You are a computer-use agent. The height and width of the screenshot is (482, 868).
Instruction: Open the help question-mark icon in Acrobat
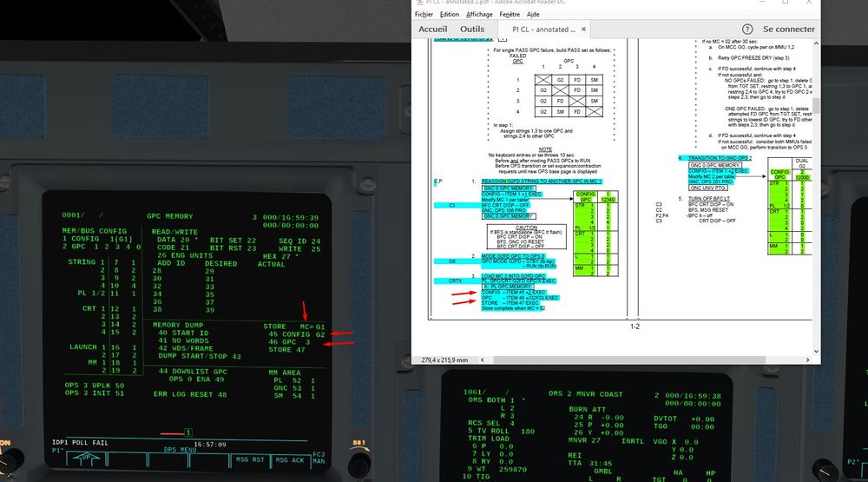click(x=747, y=30)
